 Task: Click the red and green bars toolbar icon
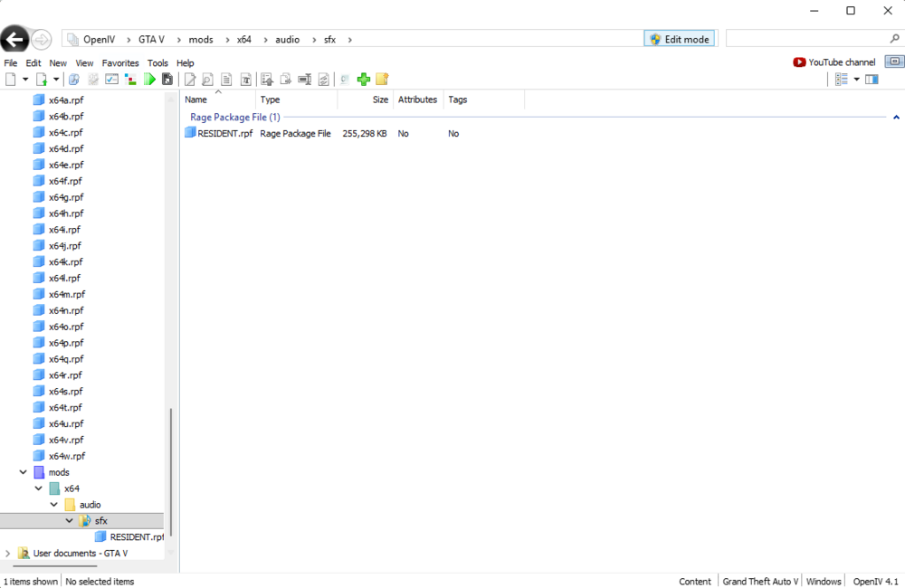coord(130,79)
